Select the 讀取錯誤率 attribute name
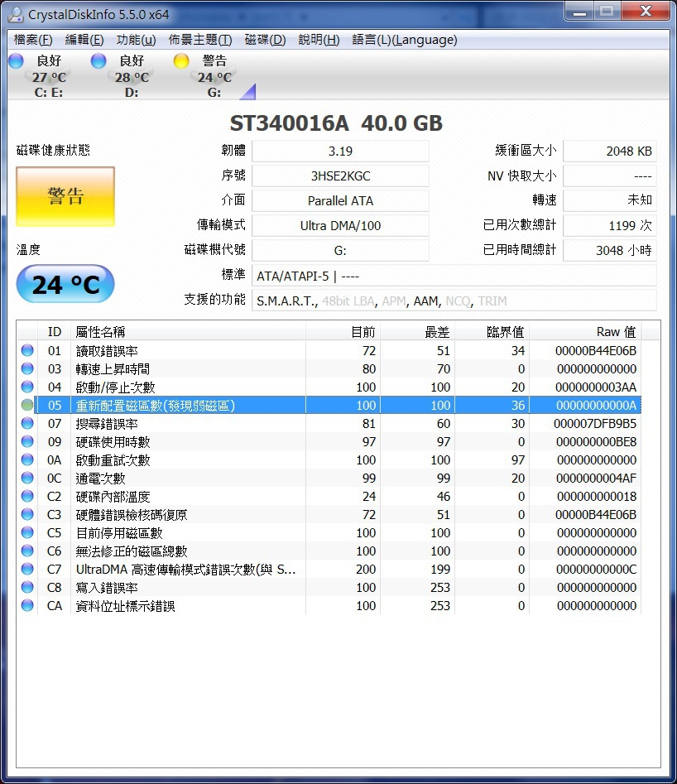This screenshot has width=677, height=784. point(107,351)
